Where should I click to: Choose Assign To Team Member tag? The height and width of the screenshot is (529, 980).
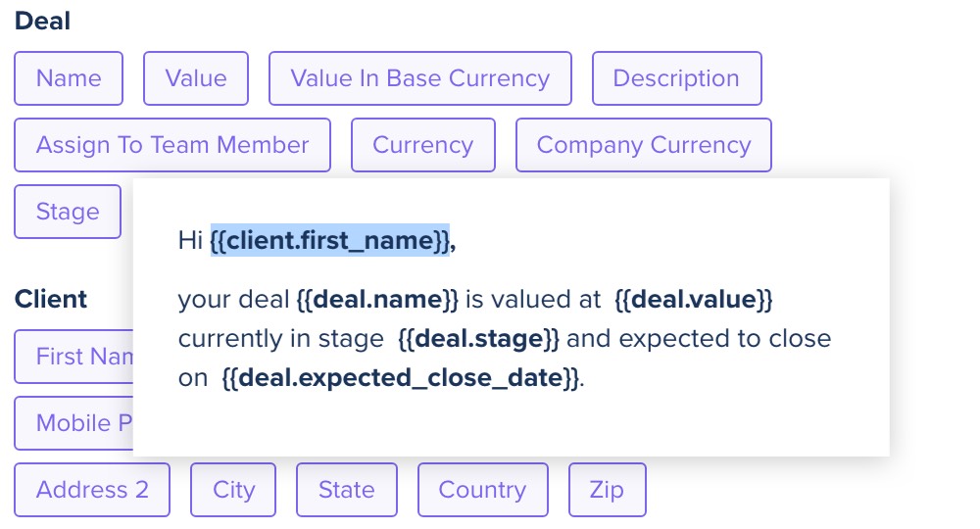172,145
